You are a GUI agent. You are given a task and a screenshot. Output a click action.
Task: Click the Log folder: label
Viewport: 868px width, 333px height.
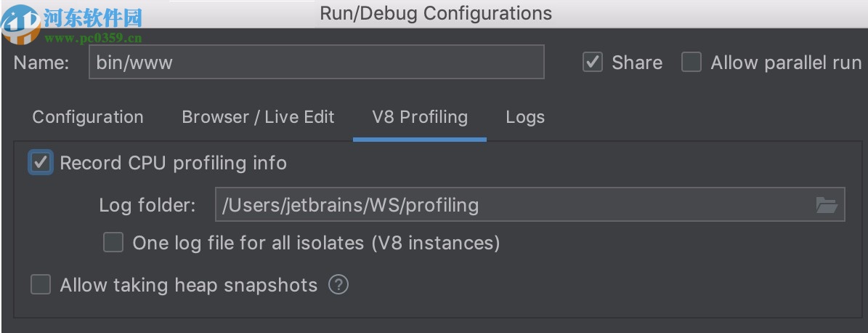[x=147, y=206]
